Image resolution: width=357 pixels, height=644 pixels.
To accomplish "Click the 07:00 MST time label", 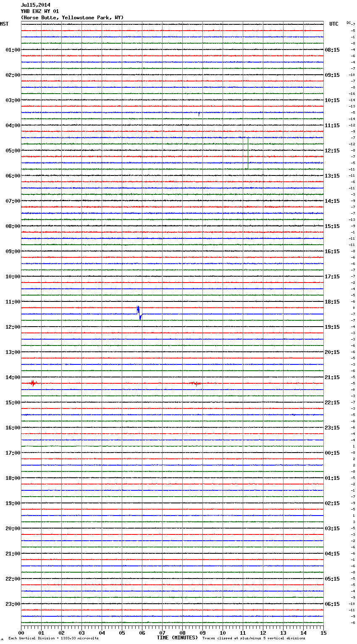I will [13, 201].
